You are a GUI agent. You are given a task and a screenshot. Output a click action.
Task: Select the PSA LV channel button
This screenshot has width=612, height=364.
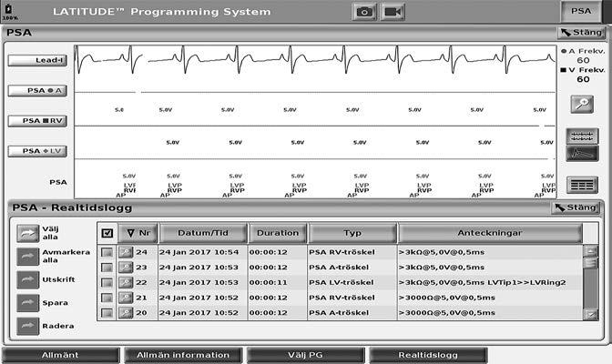tap(37, 151)
